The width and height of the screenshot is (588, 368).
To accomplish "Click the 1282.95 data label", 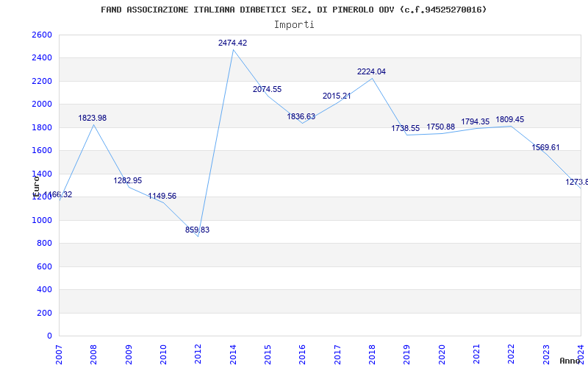I will [128, 180].
